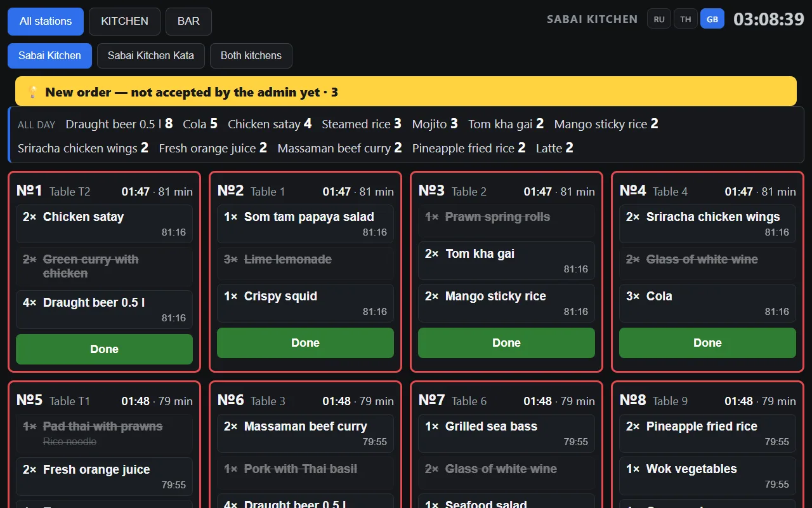Select the GB language button

click(712, 19)
